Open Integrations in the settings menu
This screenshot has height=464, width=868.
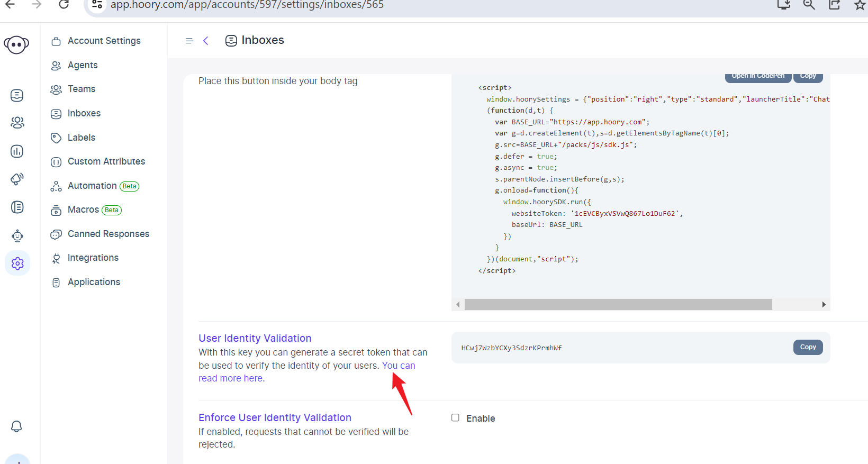85,258
